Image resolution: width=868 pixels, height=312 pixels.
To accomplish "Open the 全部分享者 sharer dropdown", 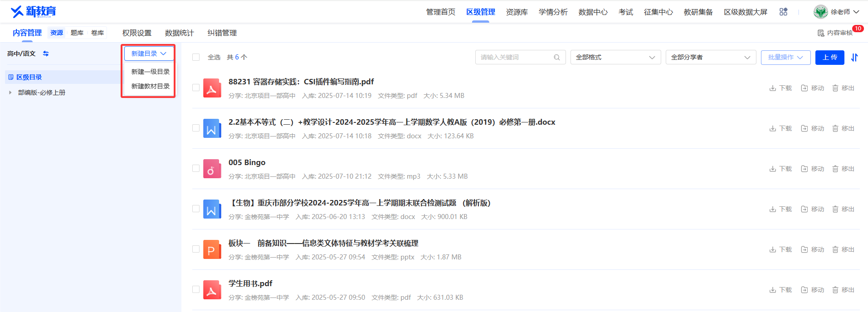I will pos(711,57).
